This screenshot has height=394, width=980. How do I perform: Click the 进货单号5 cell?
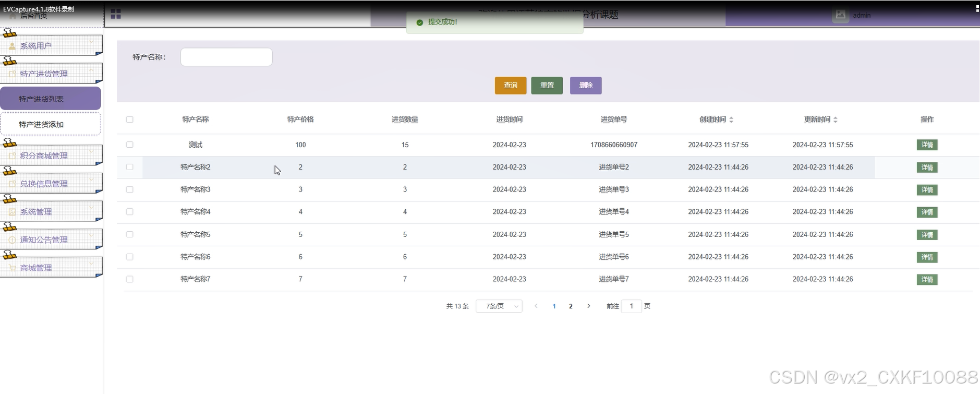tap(614, 235)
